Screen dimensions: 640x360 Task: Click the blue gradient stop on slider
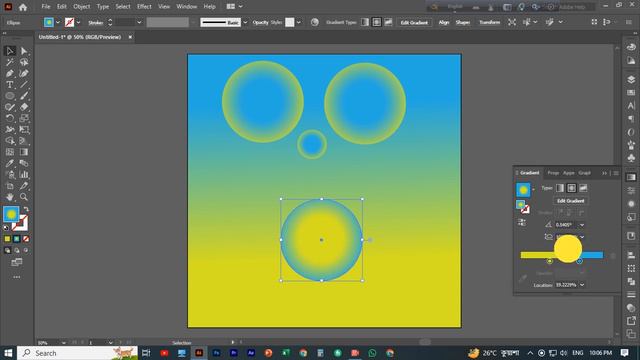point(580,261)
